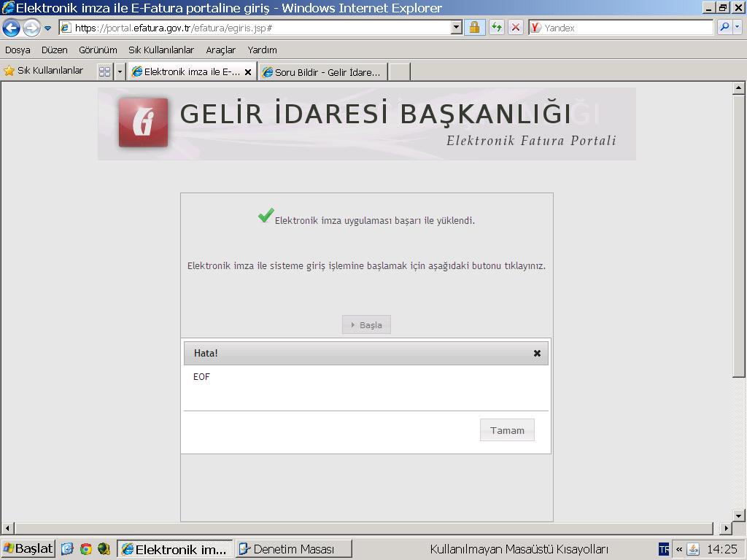The image size is (747, 560).
Task: Click the green refresh page icon
Action: click(x=496, y=28)
